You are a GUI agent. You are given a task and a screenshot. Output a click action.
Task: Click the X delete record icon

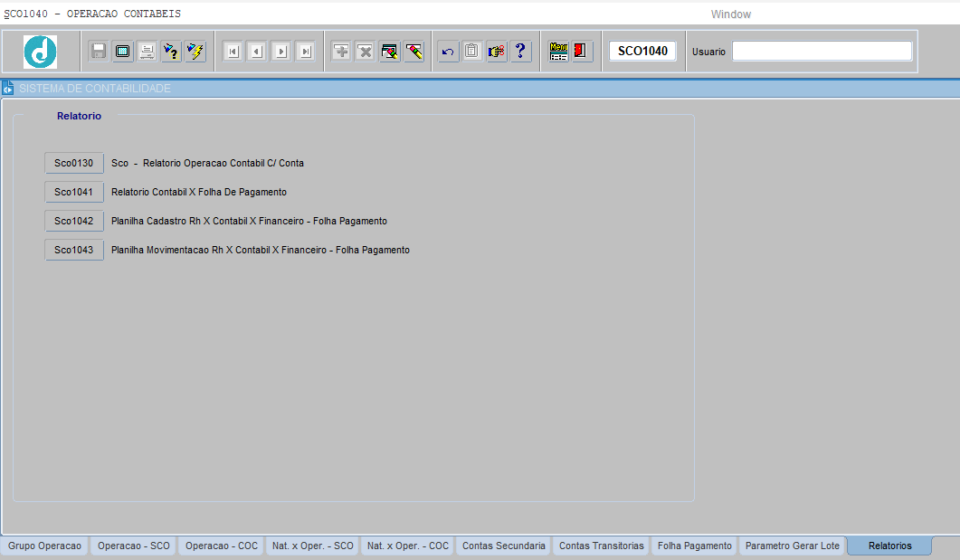pos(366,52)
